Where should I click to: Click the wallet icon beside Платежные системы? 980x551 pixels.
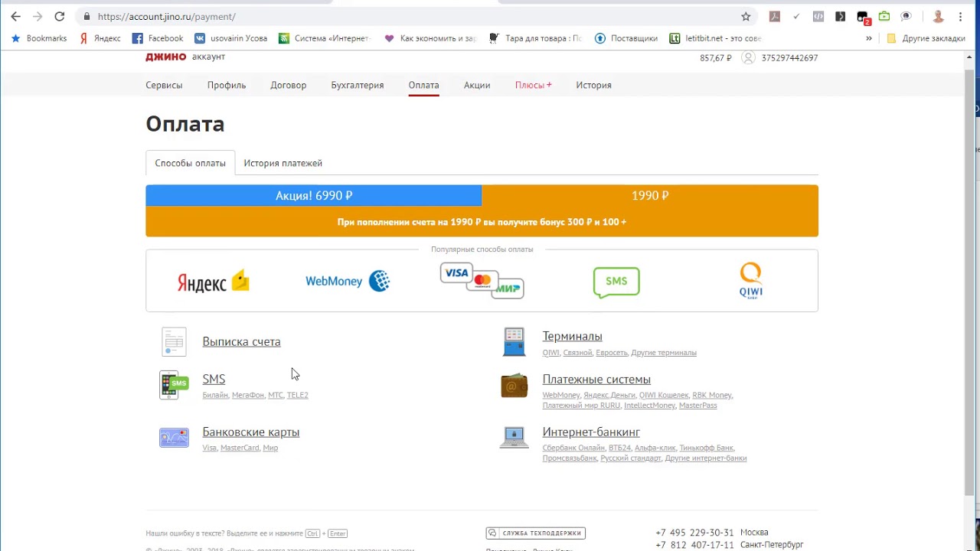tap(514, 386)
